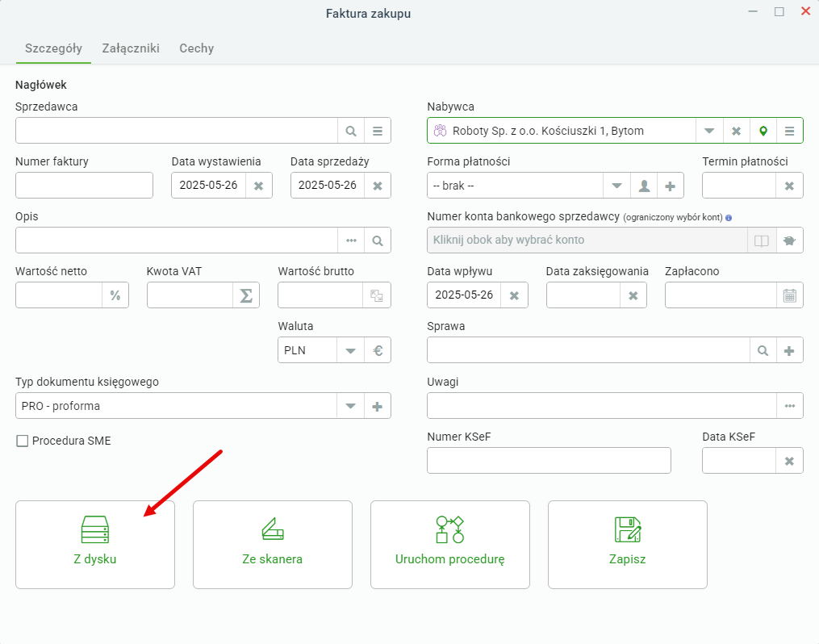
Task: Focus the Numer KSeF input
Action: (549, 461)
